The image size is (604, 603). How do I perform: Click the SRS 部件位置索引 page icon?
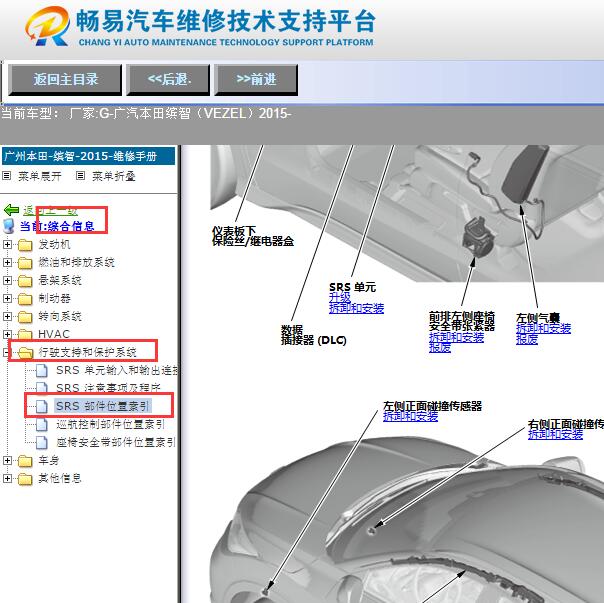click(x=42, y=406)
